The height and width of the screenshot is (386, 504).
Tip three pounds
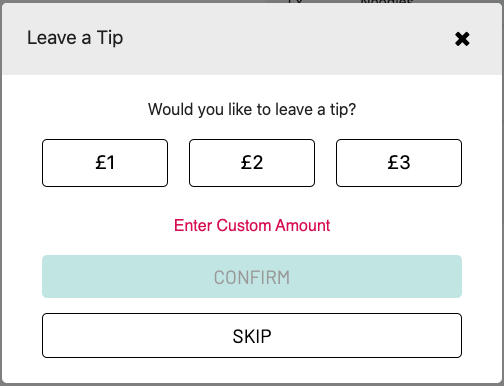[399, 163]
